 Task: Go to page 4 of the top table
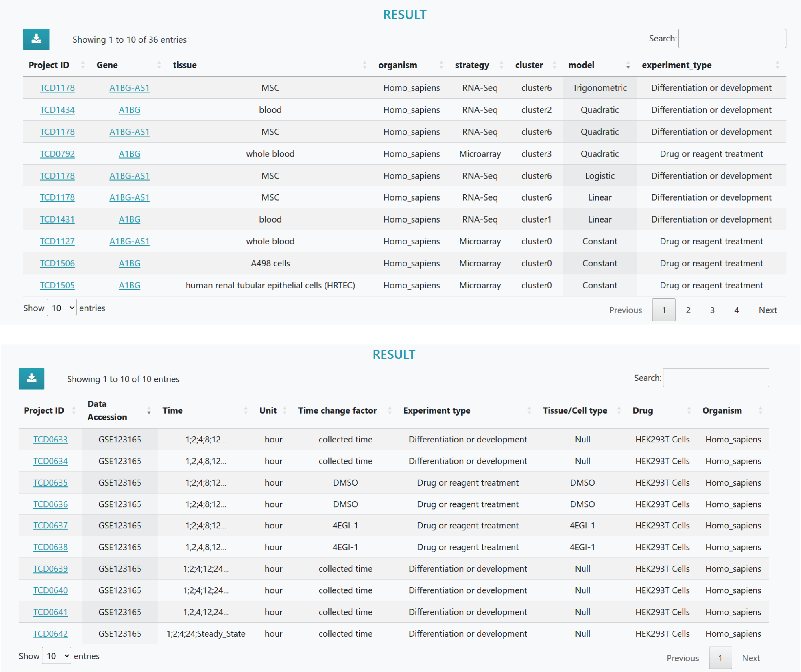coord(737,310)
